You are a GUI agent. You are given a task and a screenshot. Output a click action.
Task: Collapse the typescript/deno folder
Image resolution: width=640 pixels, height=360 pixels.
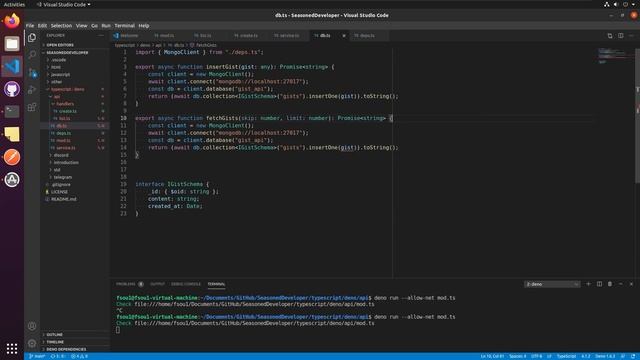point(67,89)
